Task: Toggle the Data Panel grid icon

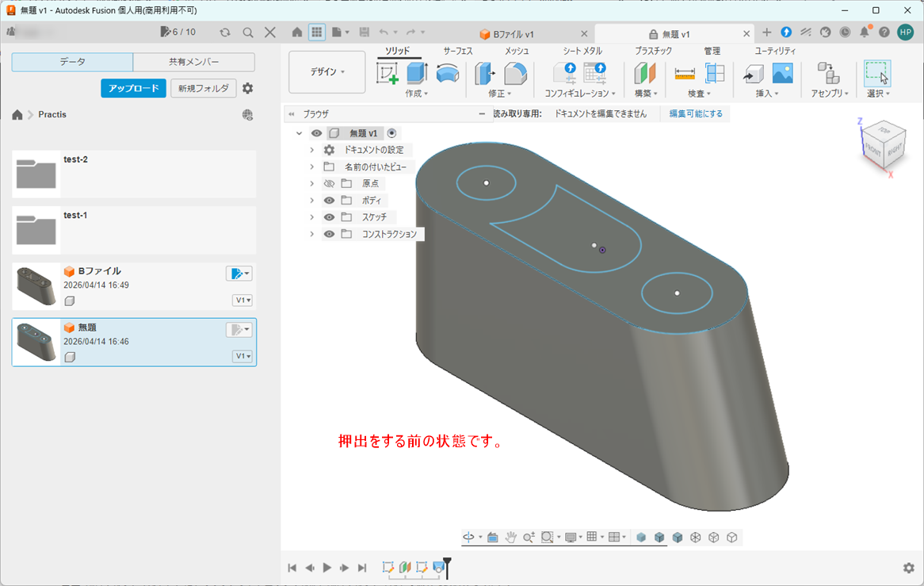Action: click(317, 33)
